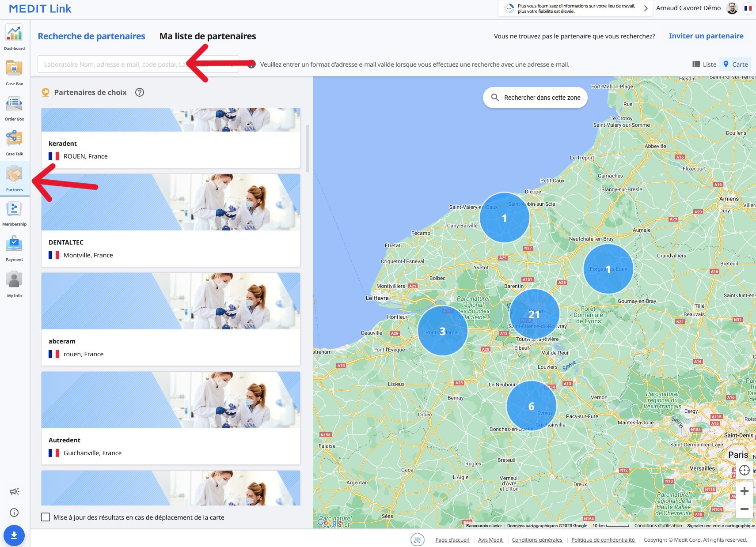Click the help icon beside Partenaires de choix
Screen dimensions: 756x547
140,92
